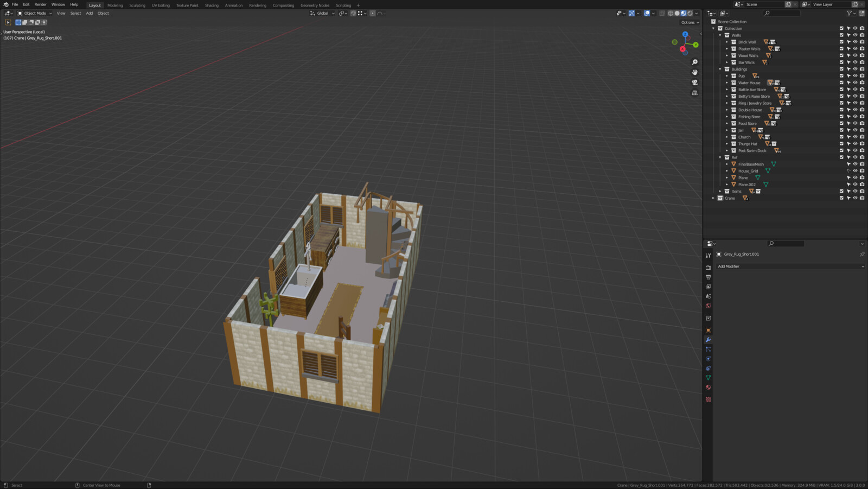Switch to the Shading workspace tab

[212, 5]
